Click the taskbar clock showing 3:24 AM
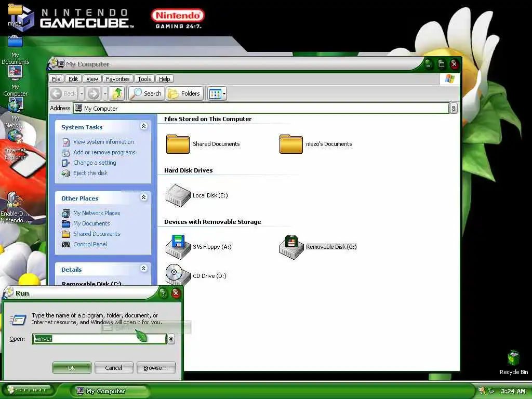Image resolution: width=532 pixels, height=399 pixels. (x=513, y=391)
